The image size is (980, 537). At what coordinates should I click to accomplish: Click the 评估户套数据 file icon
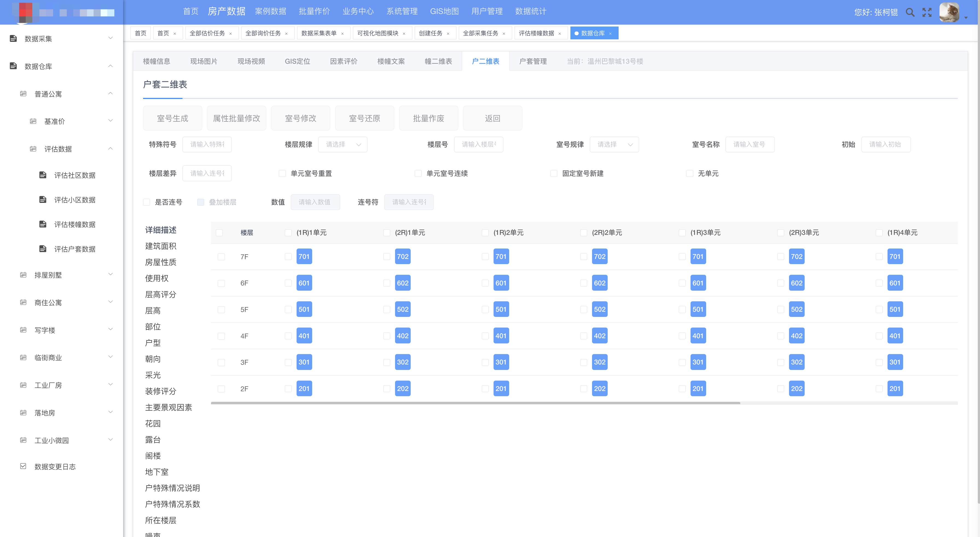pyautogui.click(x=43, y=249)
